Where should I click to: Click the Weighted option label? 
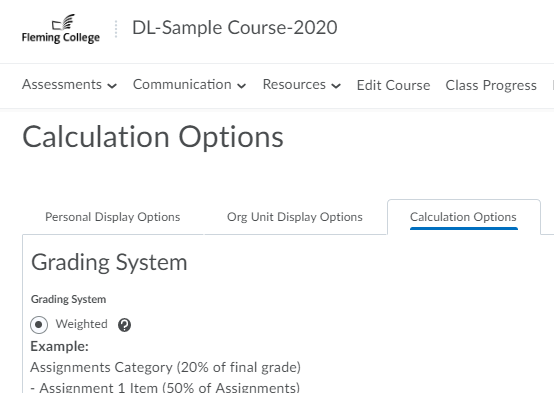click(81, 324)
